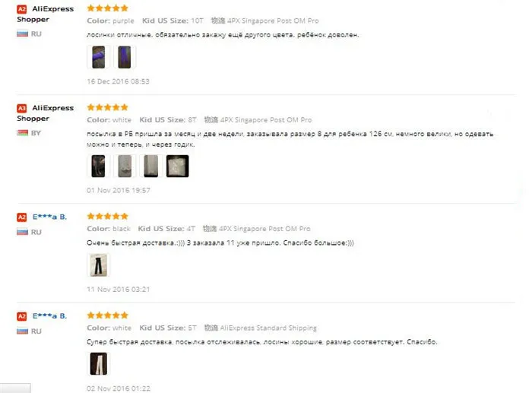Click the star rating of purple leggings review
Screen dimensions: 532x393
coord(108,8)
